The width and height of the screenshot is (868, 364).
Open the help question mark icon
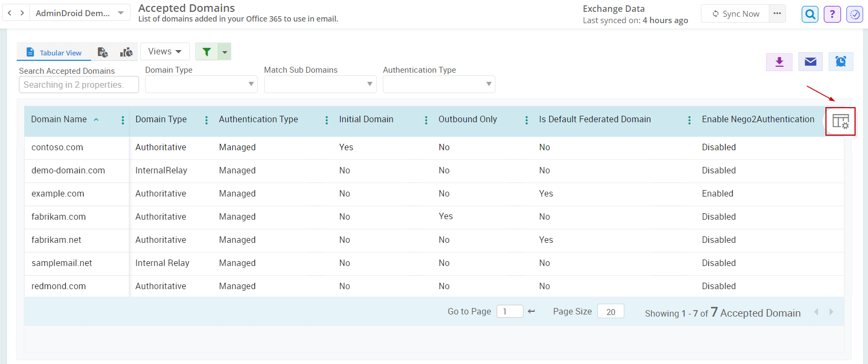click(832, 14)
